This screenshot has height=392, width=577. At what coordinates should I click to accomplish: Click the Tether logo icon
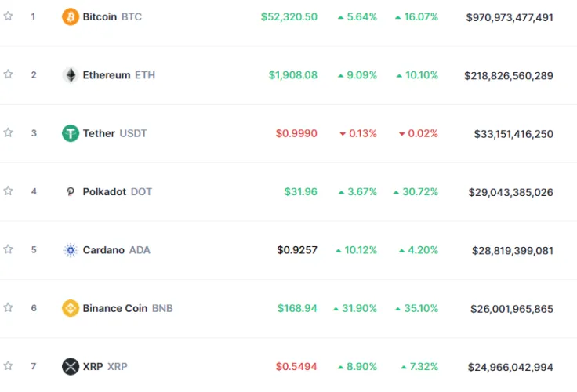click(x=71, y=133)
